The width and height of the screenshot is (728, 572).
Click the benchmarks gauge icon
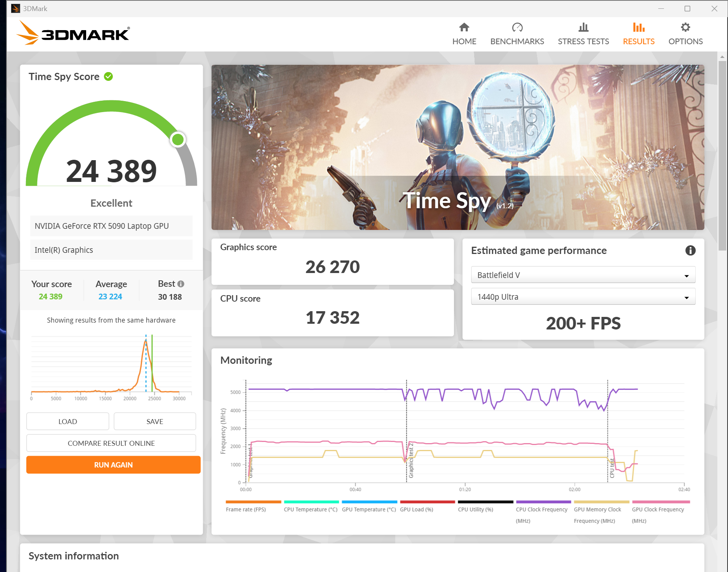pyautogui.click(x=517, y=27)
